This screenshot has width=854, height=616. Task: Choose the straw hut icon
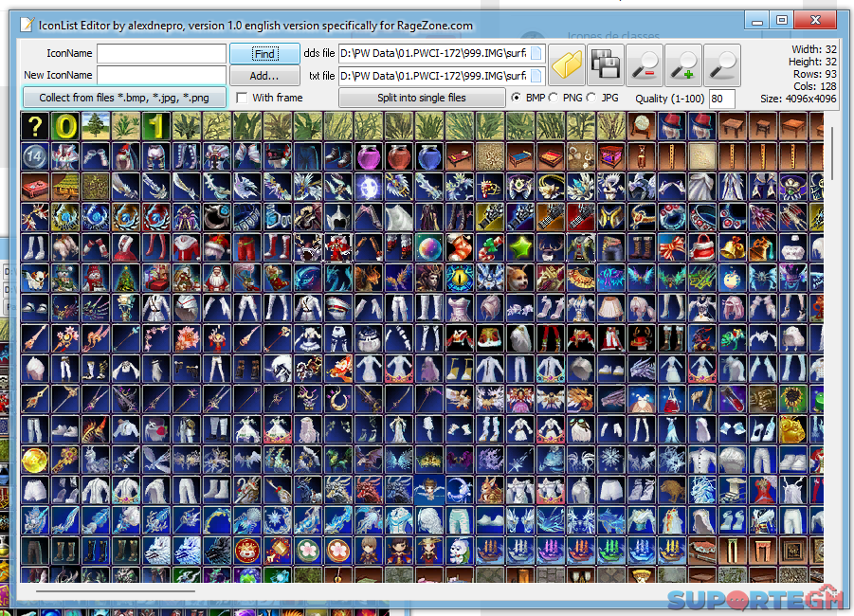click(x=65, y=187)
